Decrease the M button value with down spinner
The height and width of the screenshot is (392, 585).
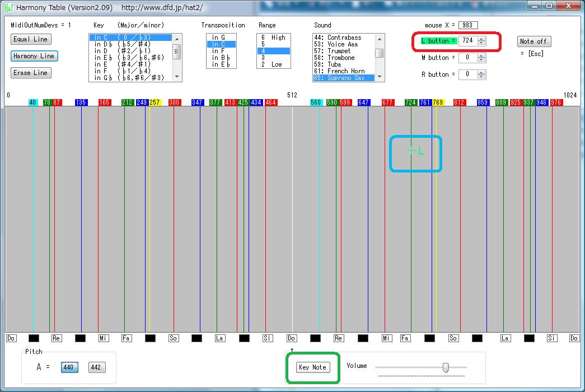point(481,60)
